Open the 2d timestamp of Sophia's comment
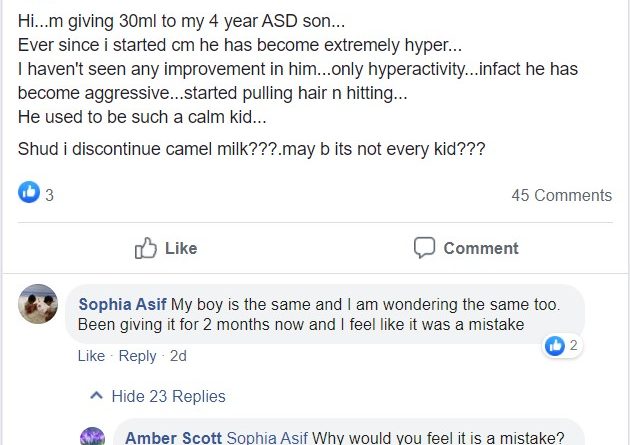 point(178,356)
